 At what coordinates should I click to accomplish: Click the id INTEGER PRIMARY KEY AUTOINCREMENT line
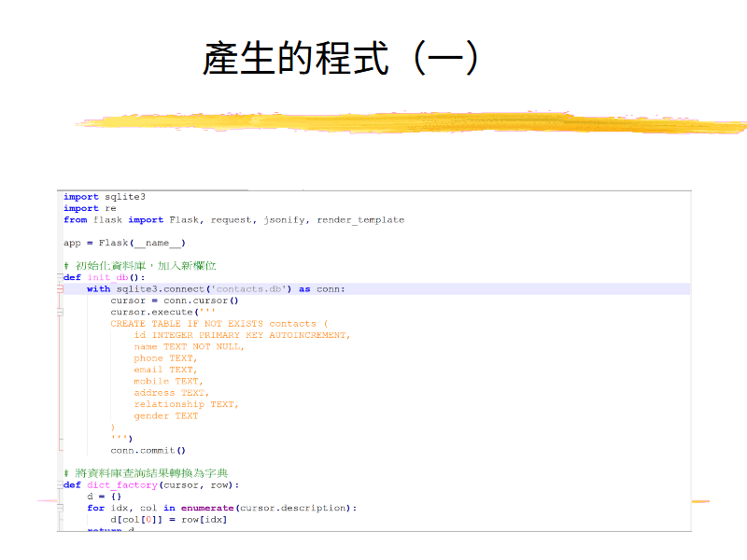[242, 335]
